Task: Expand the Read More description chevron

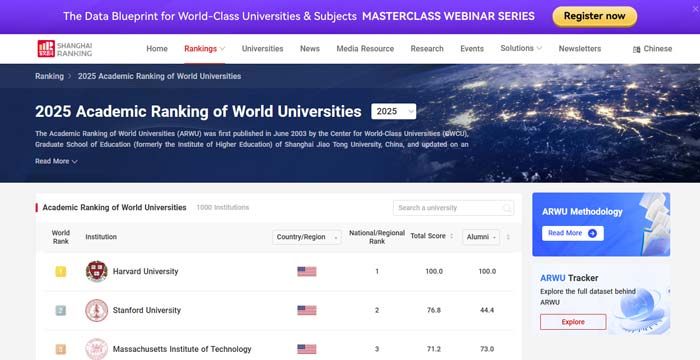Action: (75, 162)
